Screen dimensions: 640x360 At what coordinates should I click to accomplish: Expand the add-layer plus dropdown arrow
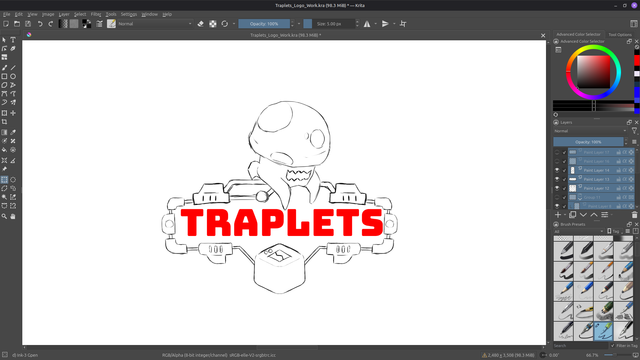(565, 215)
